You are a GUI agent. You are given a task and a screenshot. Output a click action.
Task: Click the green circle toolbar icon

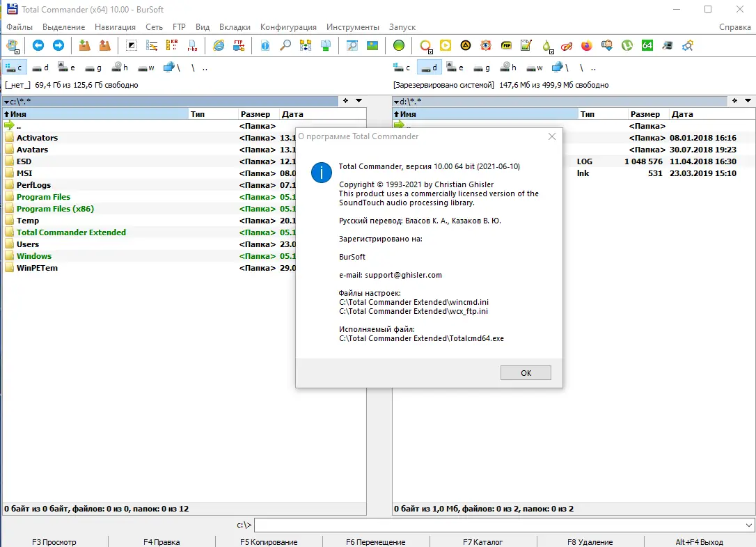(398, 45)
